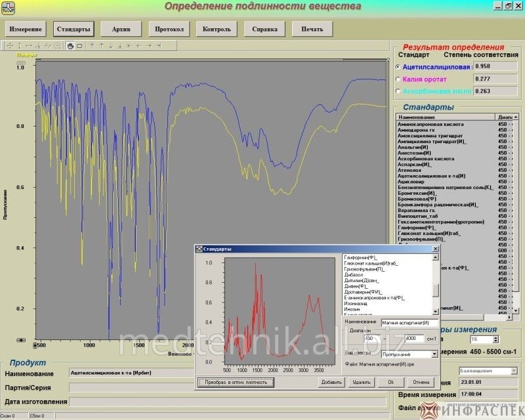Open the Вид спектра dropdown

434,354
